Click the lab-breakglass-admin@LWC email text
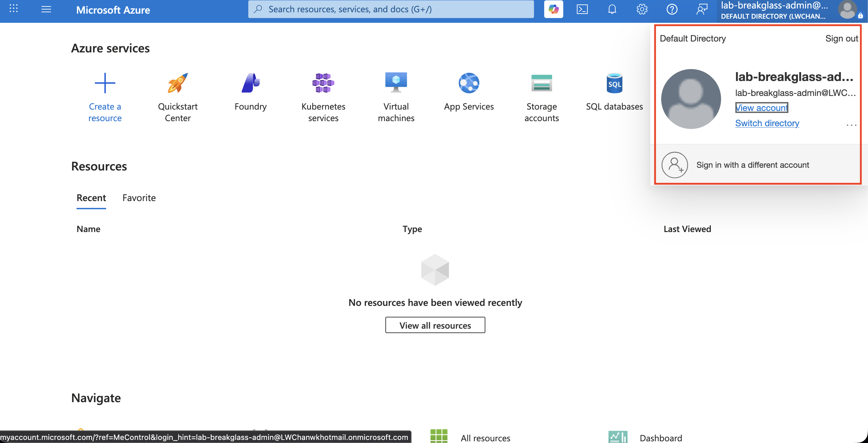 (x=796, y=93)
